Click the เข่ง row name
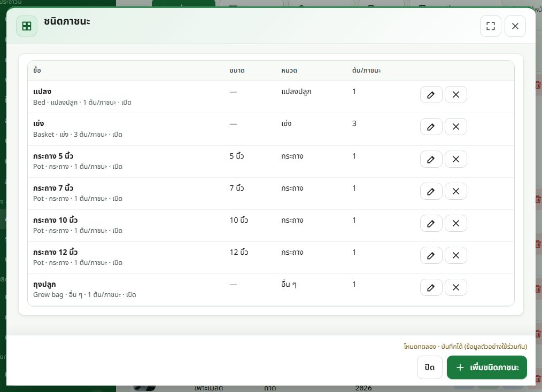 tap(38, 124)
